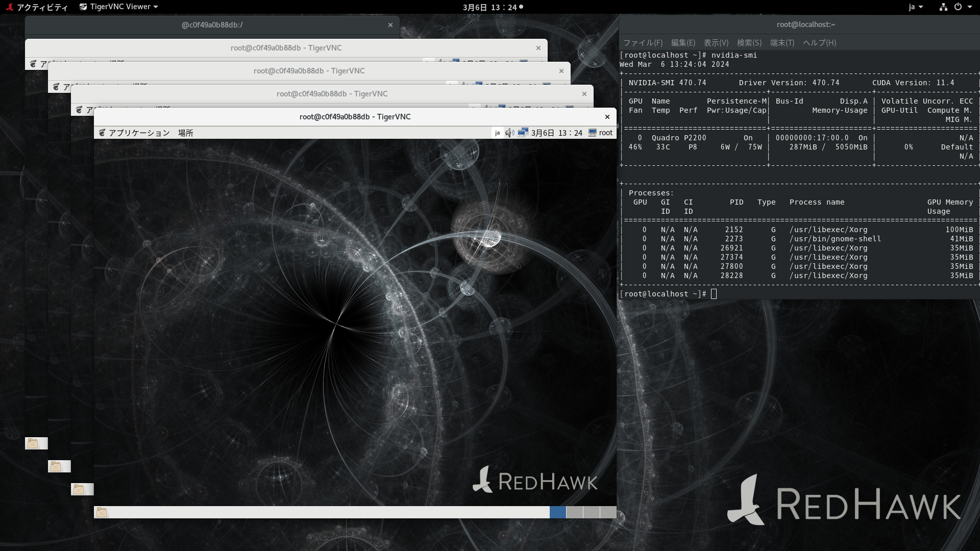Select 'Wed Mar 6 13:24:04 2024' timestamp
The image size is (980, 551).
[674, 64]
